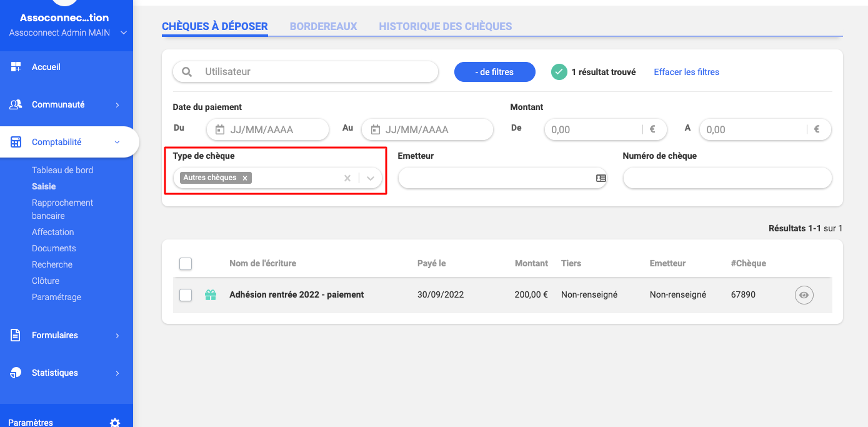868x427 pixels.
Task: Tick the checkbox for Adhésion rentrée 2022 row
Action: point(186,295)
